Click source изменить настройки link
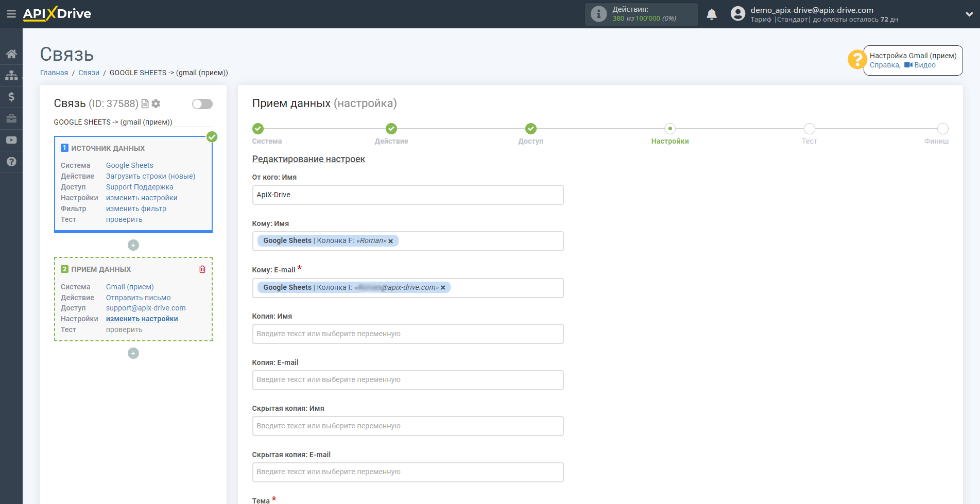Screen dimensions: 980x504 142,198
